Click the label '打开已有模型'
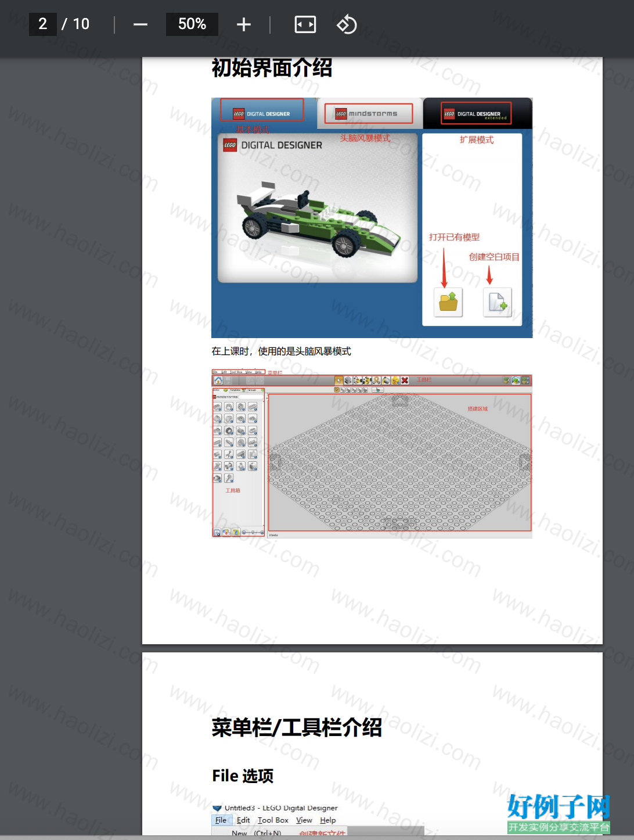The image size is (634, 840). 454,237
